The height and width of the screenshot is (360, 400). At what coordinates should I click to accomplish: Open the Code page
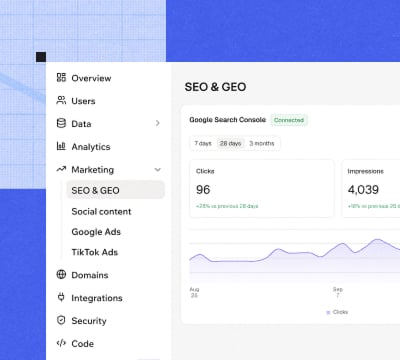click(x=82, y=343)
